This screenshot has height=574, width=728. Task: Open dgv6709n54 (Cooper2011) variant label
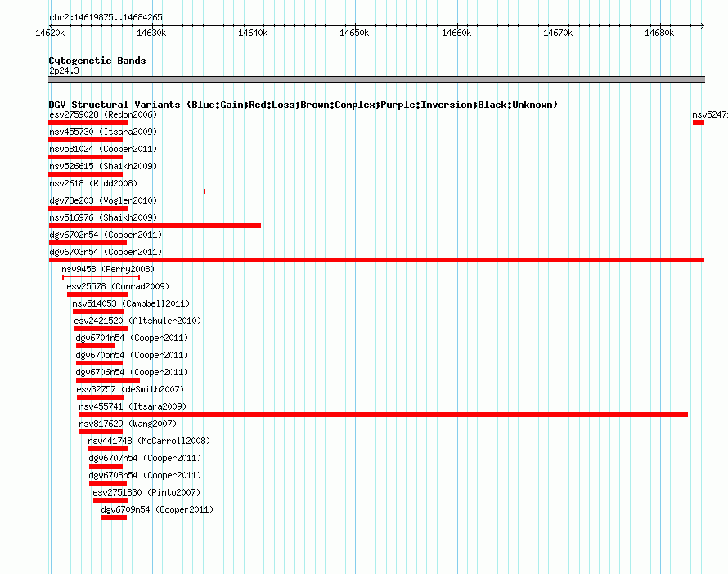pos(157,509)
